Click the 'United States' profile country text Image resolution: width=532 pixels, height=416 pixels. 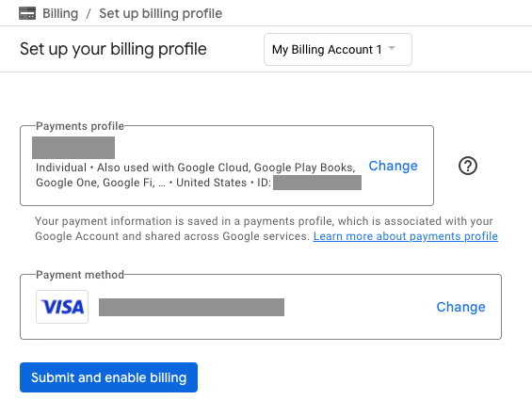pyautogui.click(x=211, y=183)
